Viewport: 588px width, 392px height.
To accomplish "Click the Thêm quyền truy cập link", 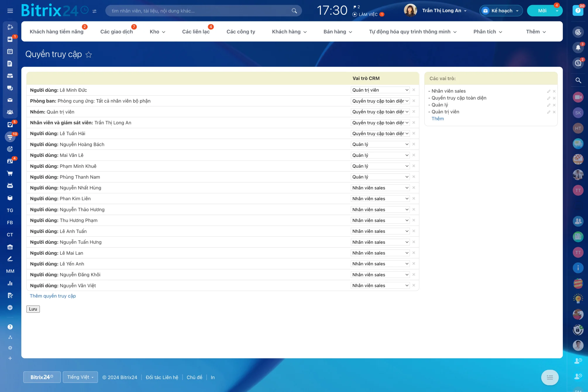I will pos(53,296).
